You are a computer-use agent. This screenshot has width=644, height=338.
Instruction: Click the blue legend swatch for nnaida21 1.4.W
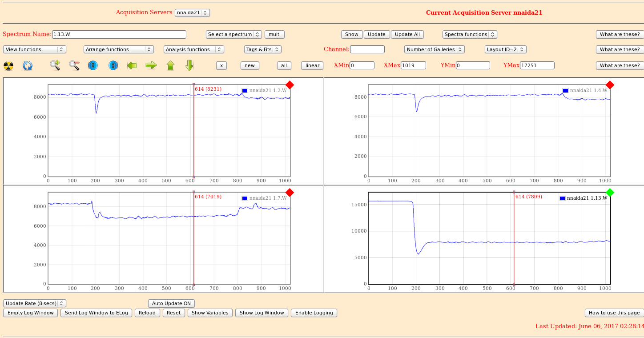point(565,91)
